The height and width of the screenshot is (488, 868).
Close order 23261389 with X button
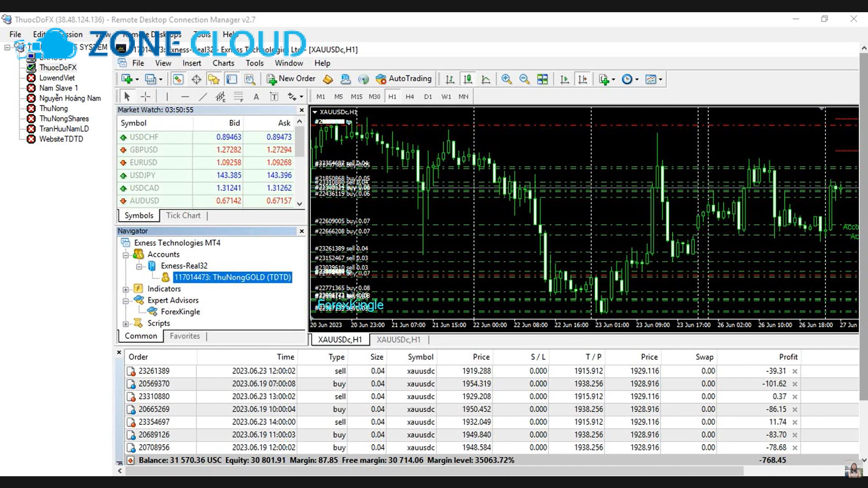(x=794, y=371)
